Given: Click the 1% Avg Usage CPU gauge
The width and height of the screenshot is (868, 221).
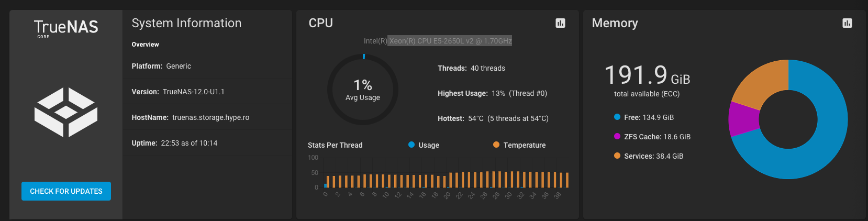Looking at the screenshot, I should [x=363, y=90].
